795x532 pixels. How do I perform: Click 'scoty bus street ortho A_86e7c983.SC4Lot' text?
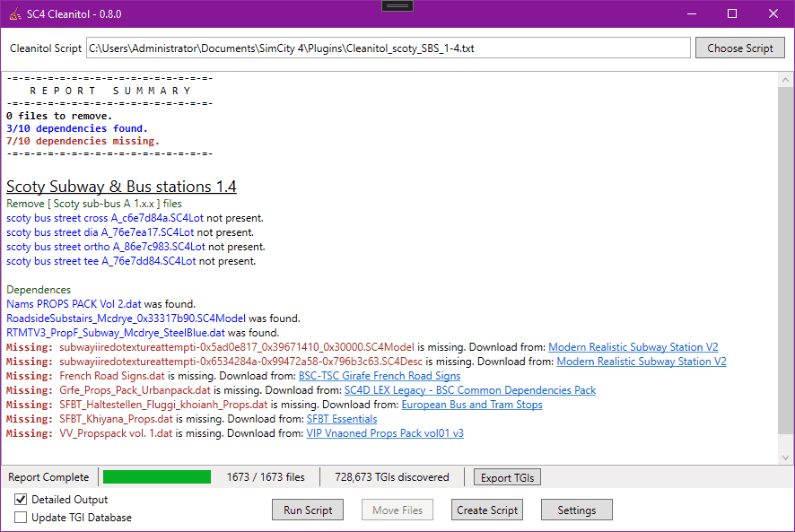coord(106,247)
